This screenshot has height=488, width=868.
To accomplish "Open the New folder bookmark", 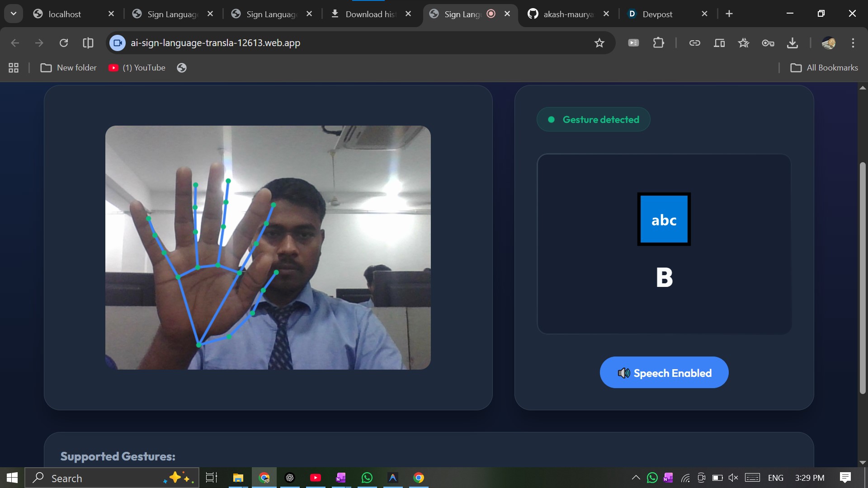I will pyautogui.click(x=69, y=68).
